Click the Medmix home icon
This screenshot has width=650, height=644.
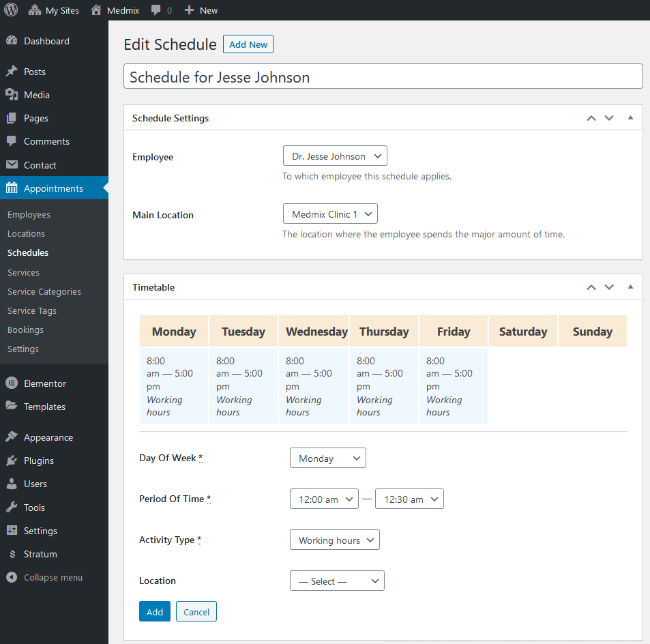tap(96, 10)
